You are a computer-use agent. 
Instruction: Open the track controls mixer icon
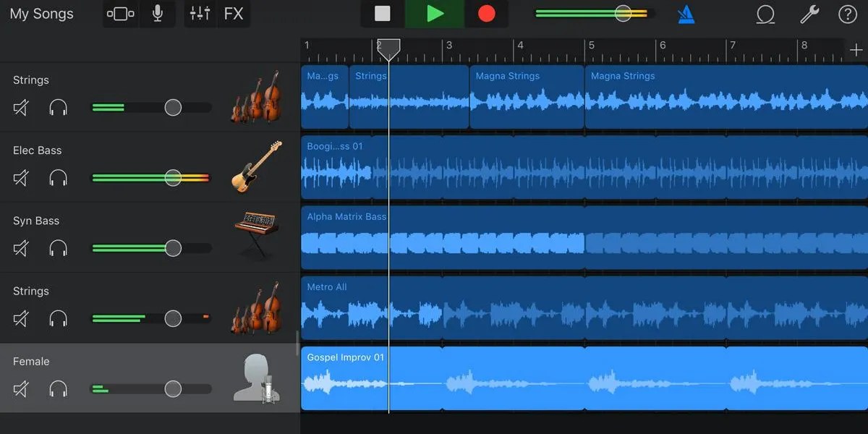point(200,14)
